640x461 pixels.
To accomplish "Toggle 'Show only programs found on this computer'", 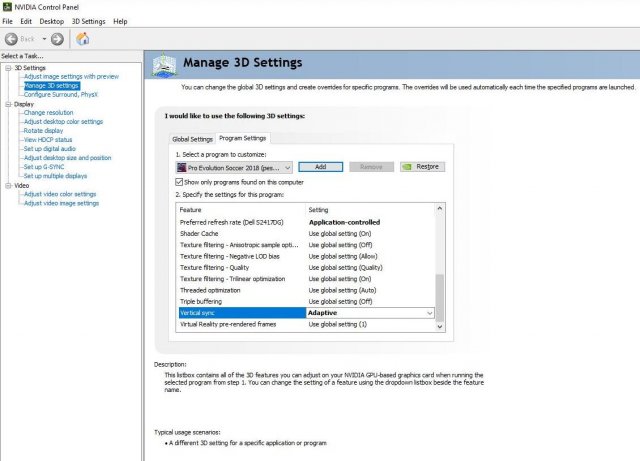I will click(x=179, y=182).
